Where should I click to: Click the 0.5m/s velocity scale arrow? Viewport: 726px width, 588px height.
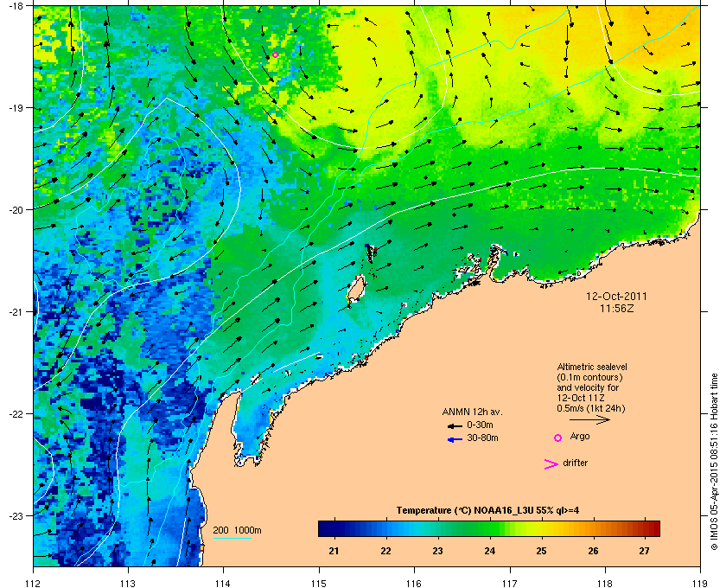[x=589, y=420]
